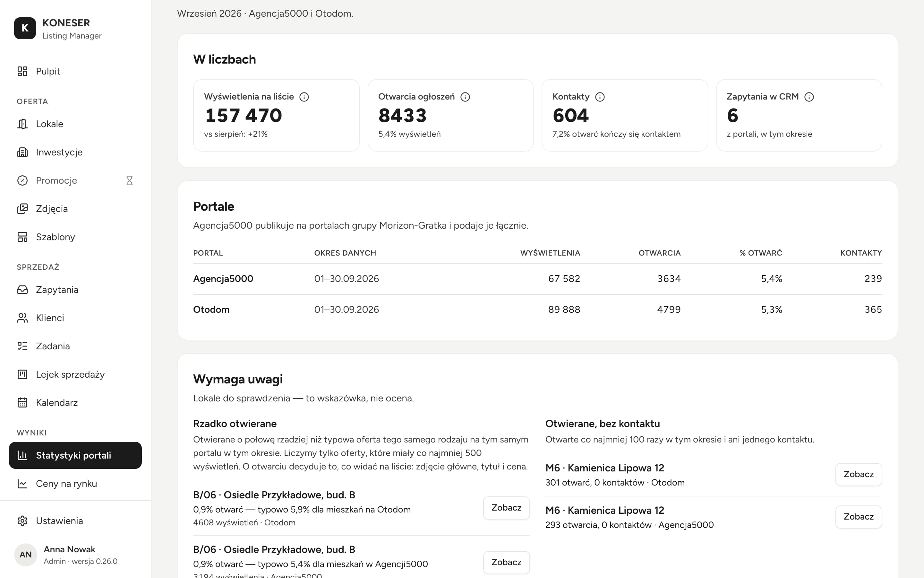This screenshot has width=924, height=578.
Task: Select the Agencja5000 portal row name
Action: [223, 279]
